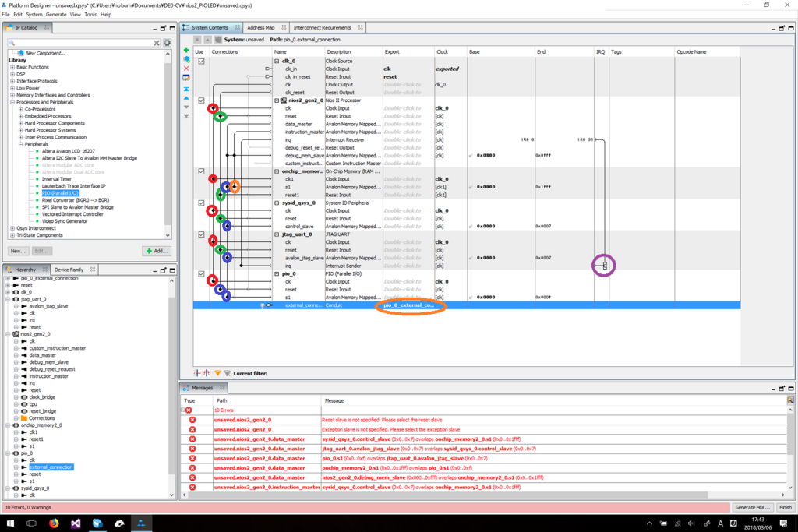Viewport: 798px width, 532px height.
Task: Collapse pio_0 component in System Contents
Action: pyautogui.click(x=277, y=273)
